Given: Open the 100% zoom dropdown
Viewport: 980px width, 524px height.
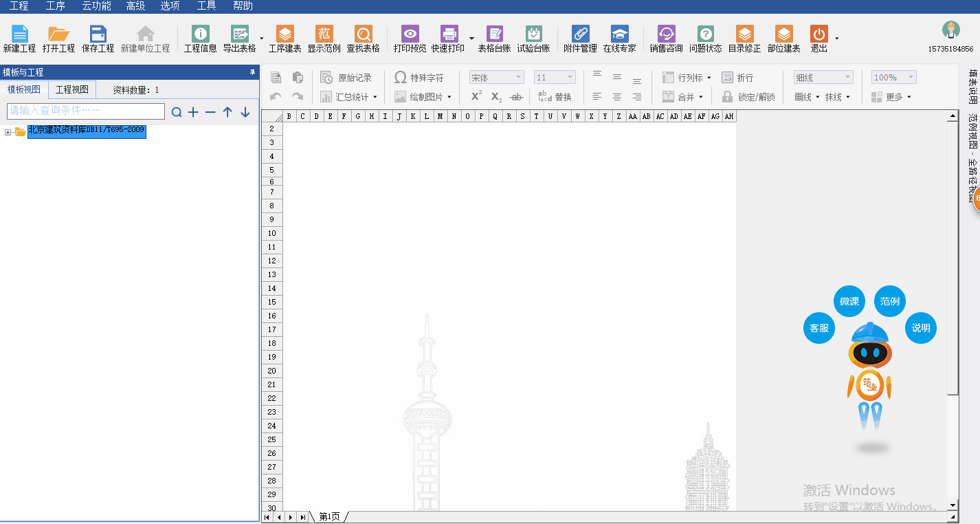Looking at the screenshot, I should click(x=893, y=78).
